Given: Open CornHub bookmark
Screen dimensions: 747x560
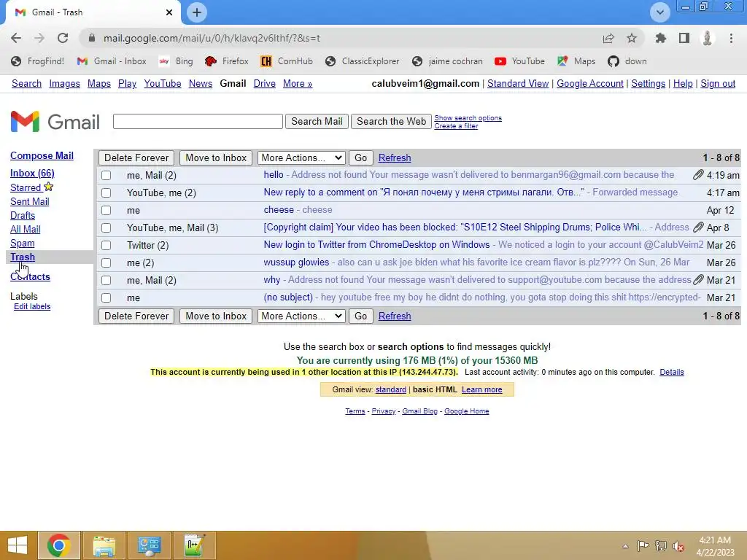Looking at the screenshot, I should click(x=287, y=61).
